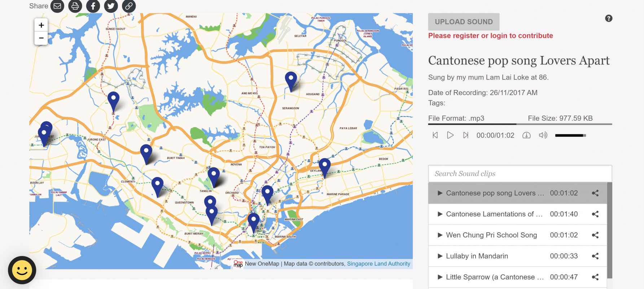Play the current sound clip
The image size is (644, 289).
pos(450,135)
